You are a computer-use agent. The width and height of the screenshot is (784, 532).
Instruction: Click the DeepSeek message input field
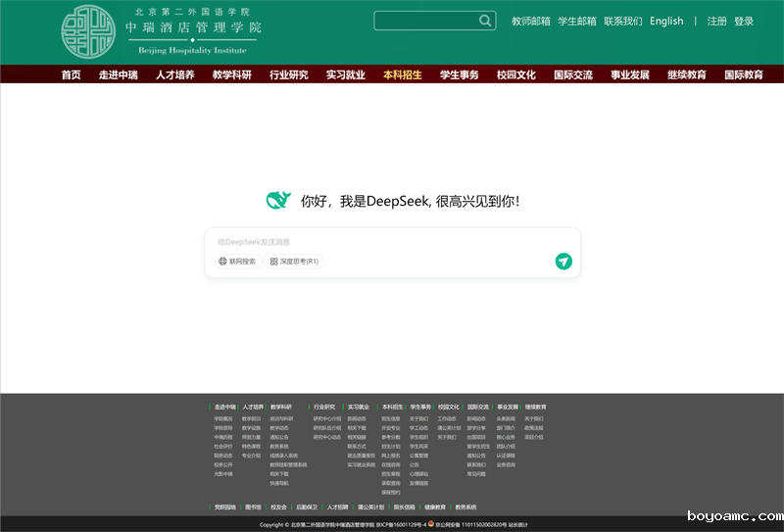point(393,242)
